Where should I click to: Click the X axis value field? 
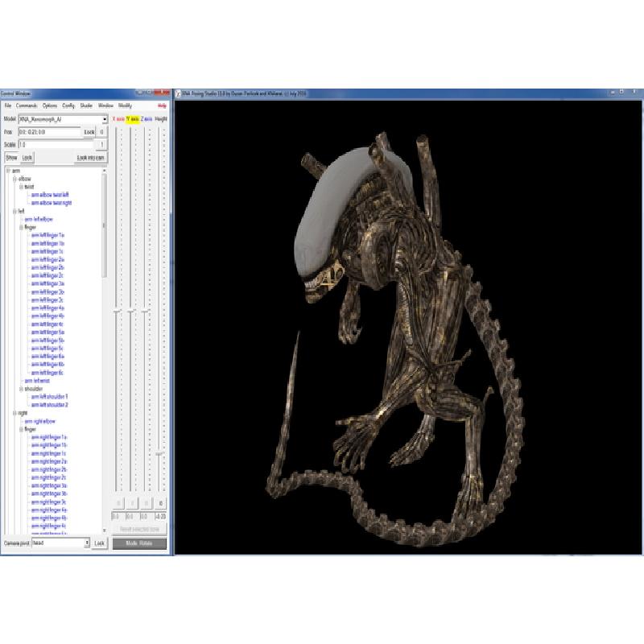coord(118,517)
